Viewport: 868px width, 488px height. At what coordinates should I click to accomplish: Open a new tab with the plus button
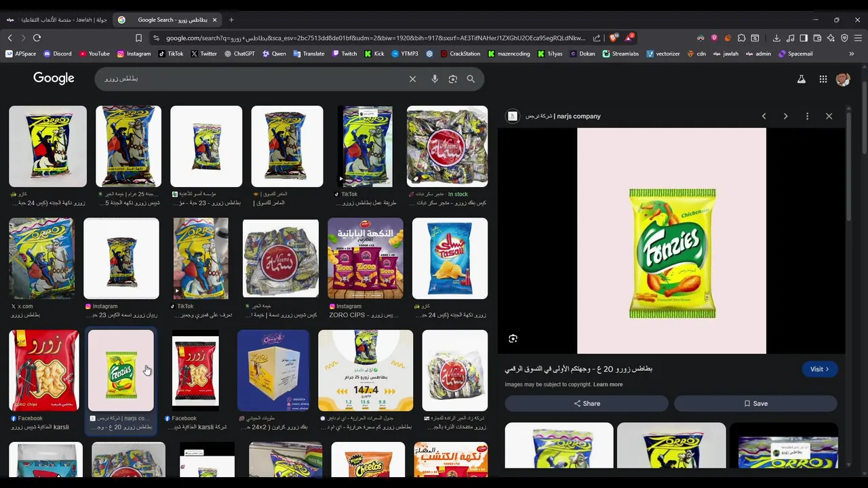tap(231, 20)
